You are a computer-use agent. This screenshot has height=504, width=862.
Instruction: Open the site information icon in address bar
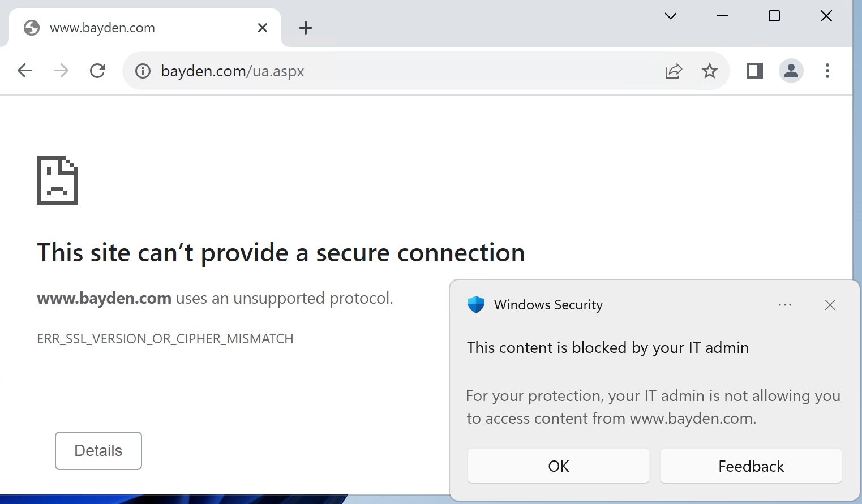pyautogui.click(x=142, y=71)
